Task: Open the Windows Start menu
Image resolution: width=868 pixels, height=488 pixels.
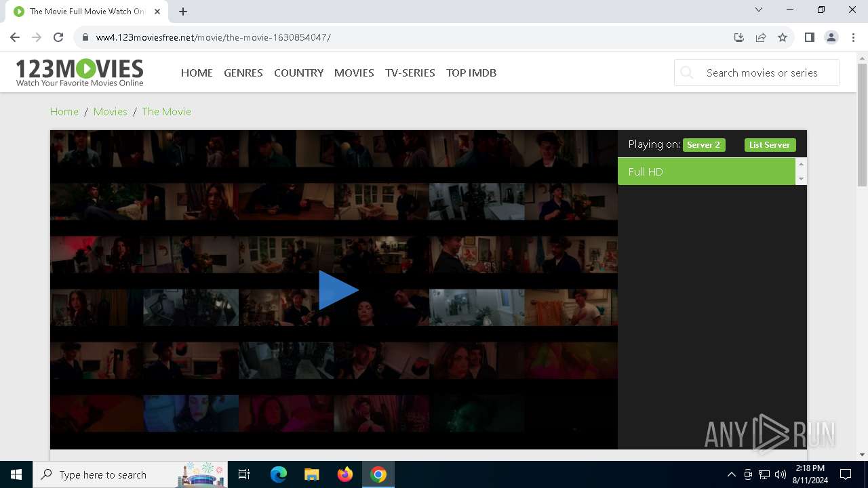Action: pyautogui.click(x=16, y=474)
